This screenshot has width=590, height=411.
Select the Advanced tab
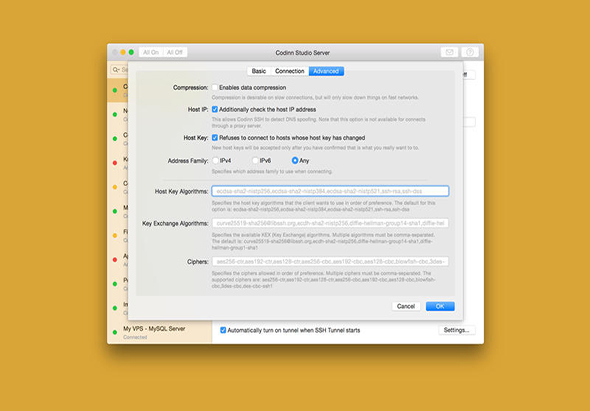click(326, 71)
